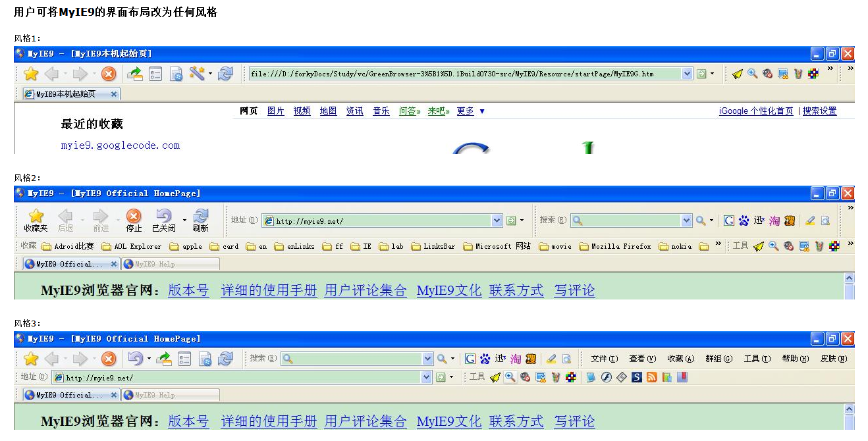
Task: Click the favorites star in 风格3 toolbar
Action: click(x=31, y=359)
